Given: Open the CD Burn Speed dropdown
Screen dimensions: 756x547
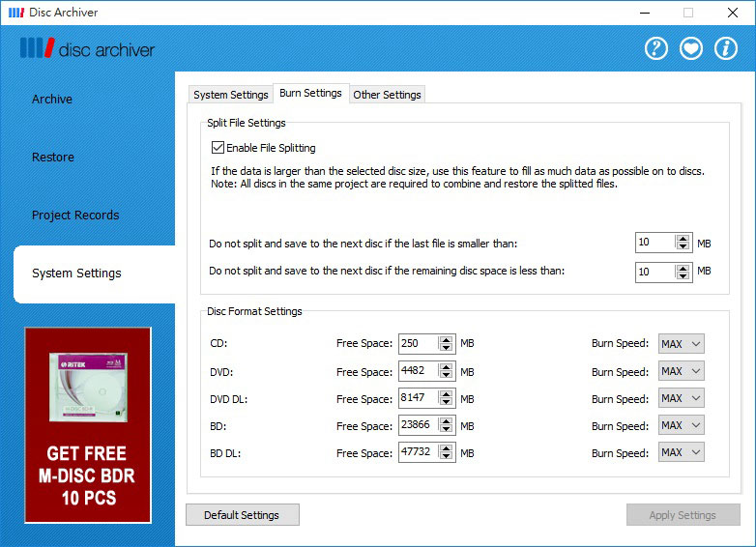Looking at the screenshot, I should click(x=681, y=344).
